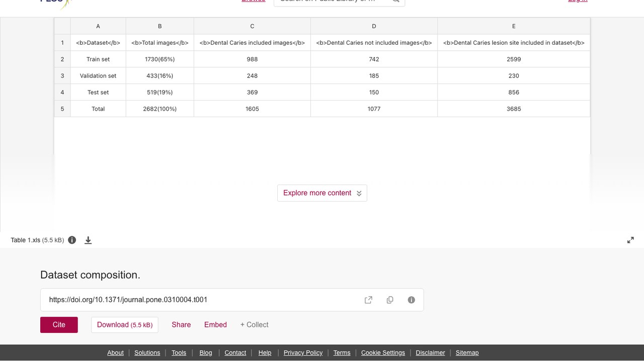Open the Help footer link
The height and width of the screenshot is (362, 644).
265,352
